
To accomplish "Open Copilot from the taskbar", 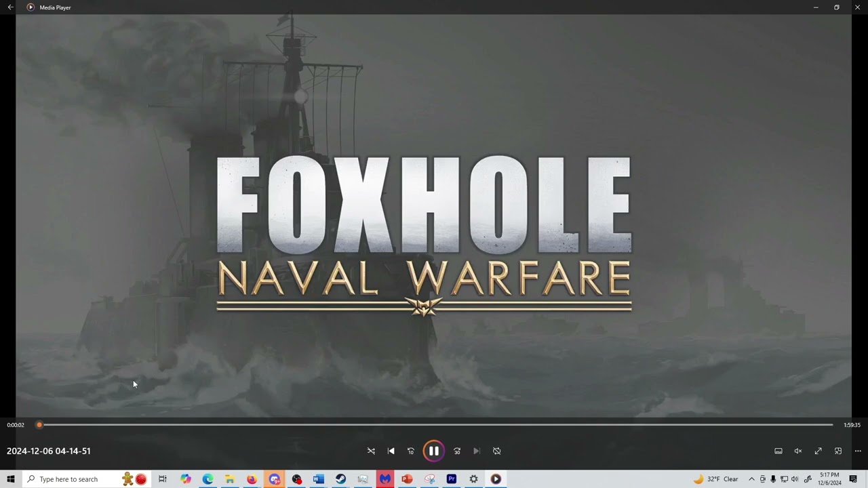I will [186, 479].
